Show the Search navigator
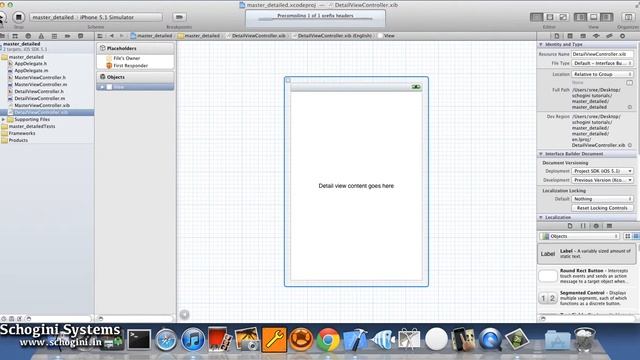The height and width of the screenshot is (360, 640). [x=28, y=36]
